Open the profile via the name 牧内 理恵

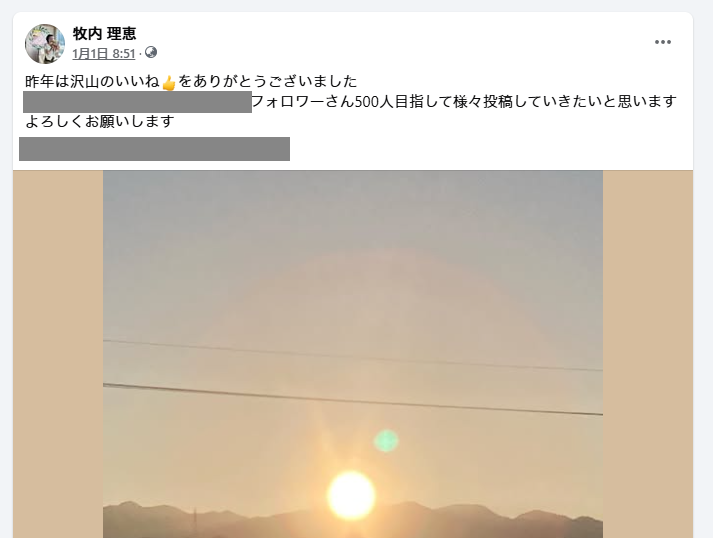(x=104, y=34)
